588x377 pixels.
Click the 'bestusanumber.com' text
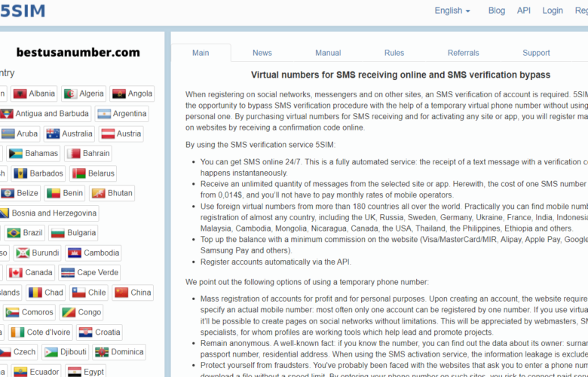pos(78,52)
